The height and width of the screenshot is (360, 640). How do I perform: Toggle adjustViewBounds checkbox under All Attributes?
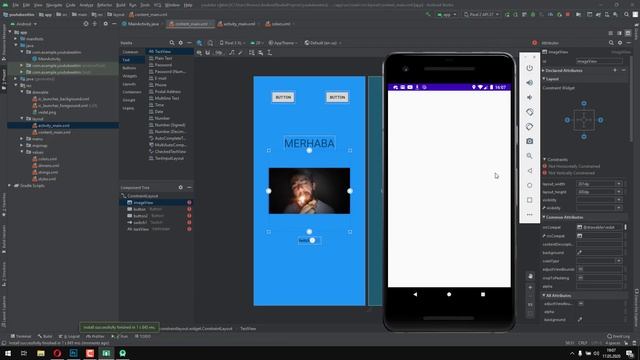pos(580,304)
